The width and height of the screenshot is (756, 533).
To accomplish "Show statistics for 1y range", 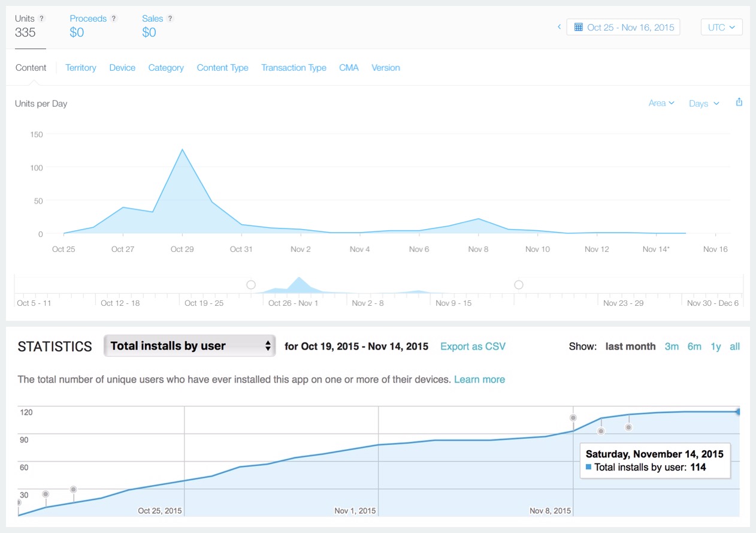I will (x=715, y=347).
